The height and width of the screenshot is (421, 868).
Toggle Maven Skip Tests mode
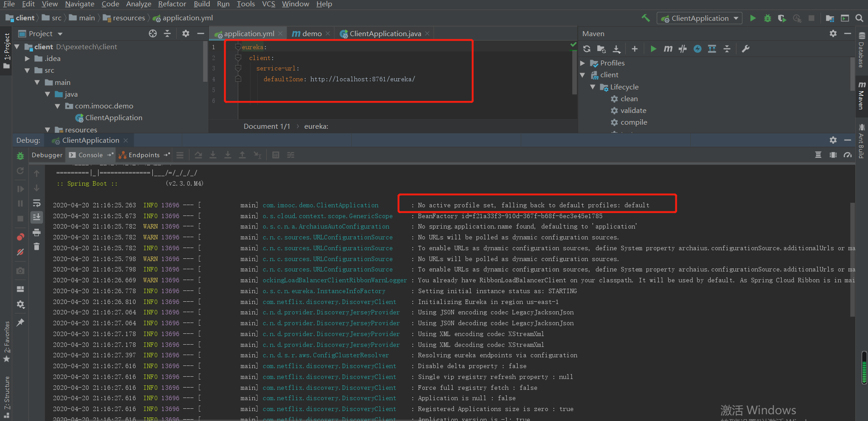coord(698,49)
